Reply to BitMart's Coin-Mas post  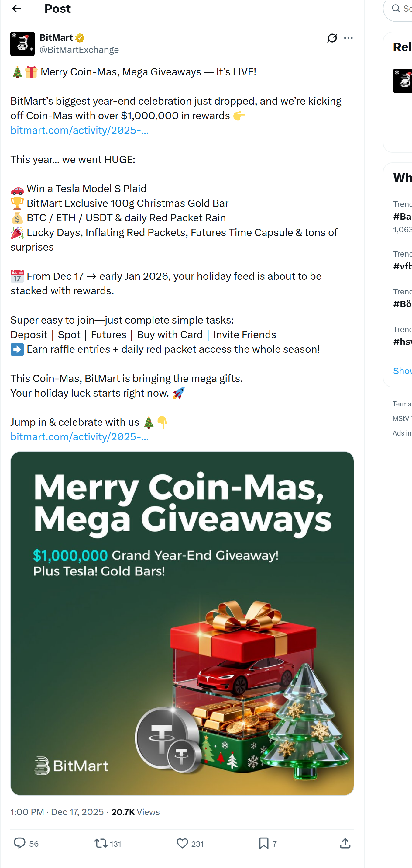[19, 843]
